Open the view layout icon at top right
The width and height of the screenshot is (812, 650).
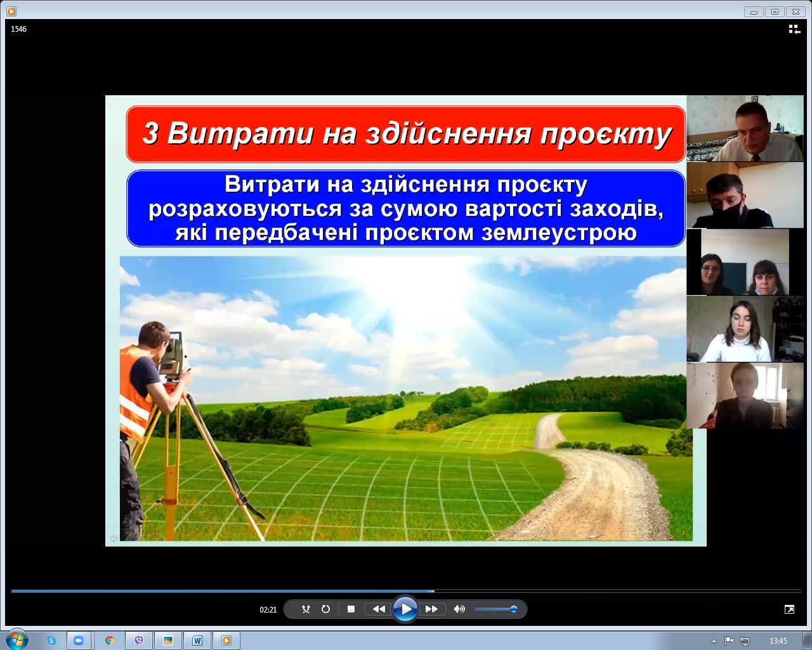pos(793,28)
